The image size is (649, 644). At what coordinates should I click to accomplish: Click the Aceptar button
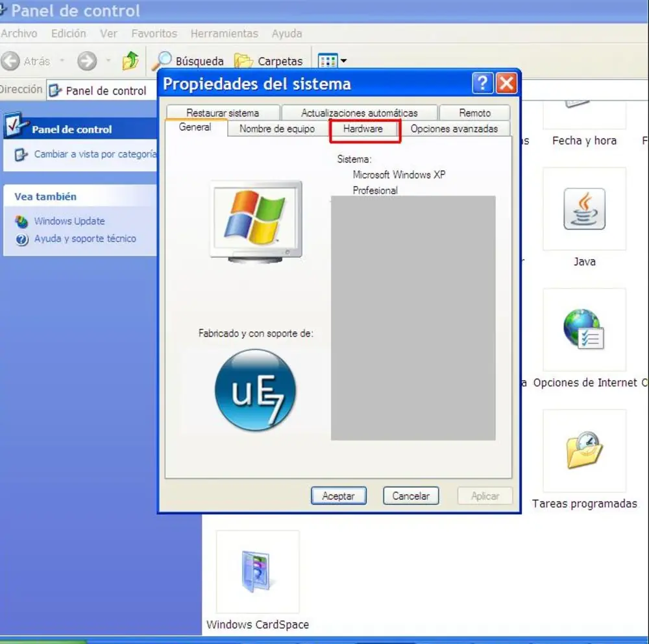(339, 496)
